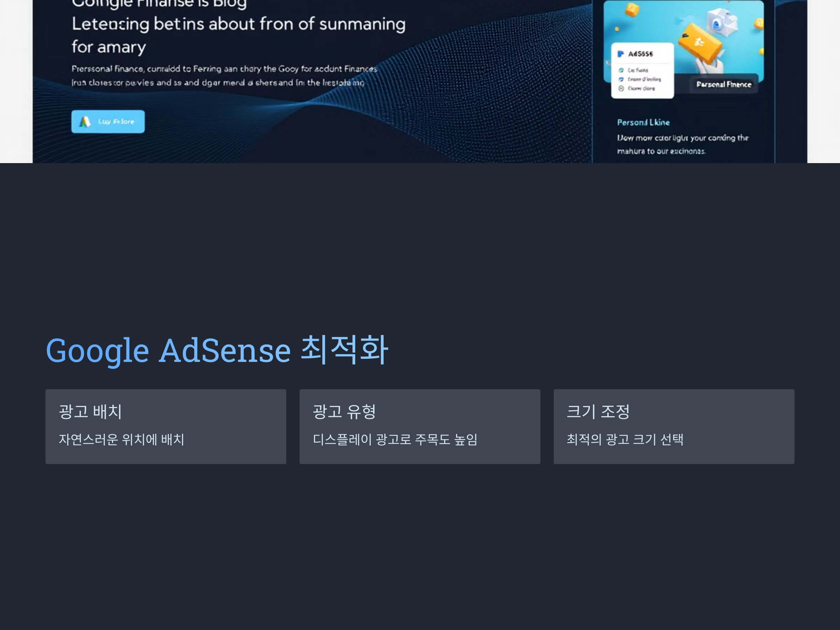Open the 'Persond Lkine' heading link
The width and height of the screenshot is (840, 630).
click(643, 122)
